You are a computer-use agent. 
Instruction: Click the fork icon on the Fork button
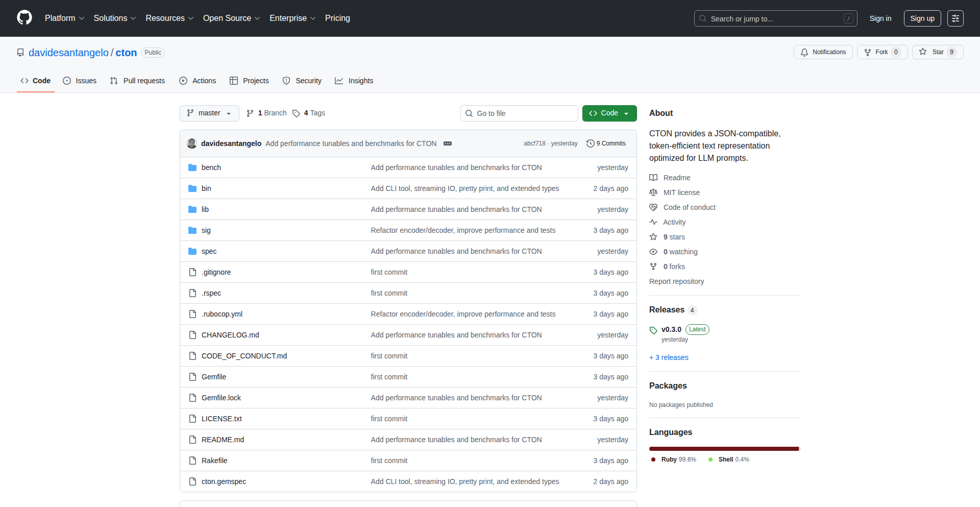pyautogui.click(x=868, y=52)
